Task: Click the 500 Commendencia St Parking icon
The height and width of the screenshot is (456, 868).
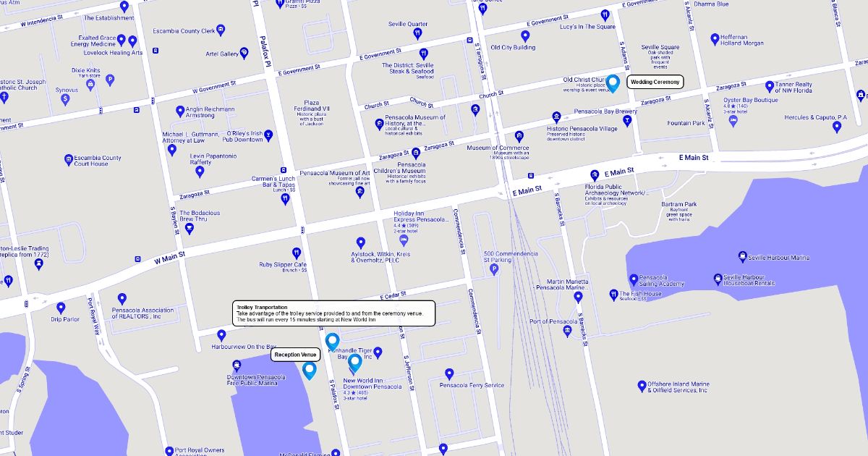Action: pos(495,269)
